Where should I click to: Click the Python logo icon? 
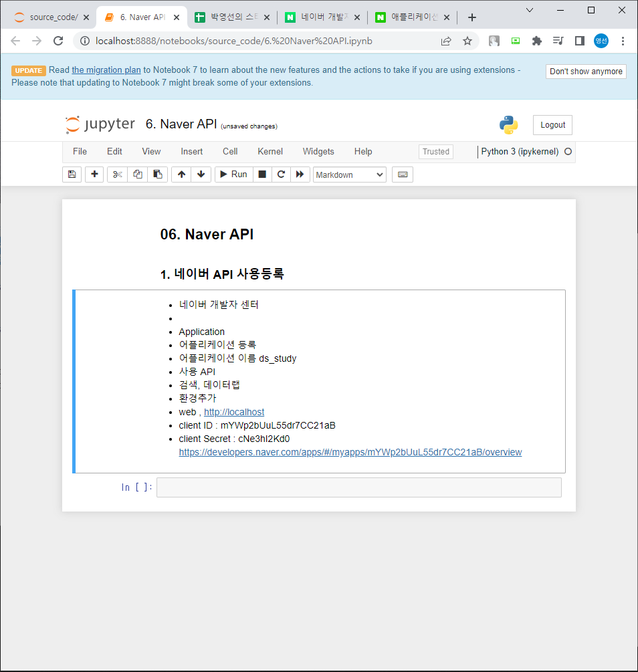pos(508,125)
